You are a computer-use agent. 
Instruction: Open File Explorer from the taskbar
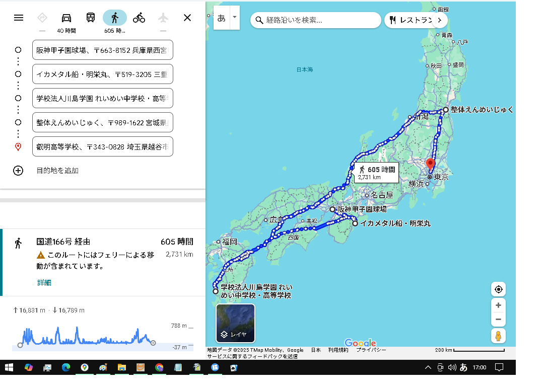click(x=121, y=367)
